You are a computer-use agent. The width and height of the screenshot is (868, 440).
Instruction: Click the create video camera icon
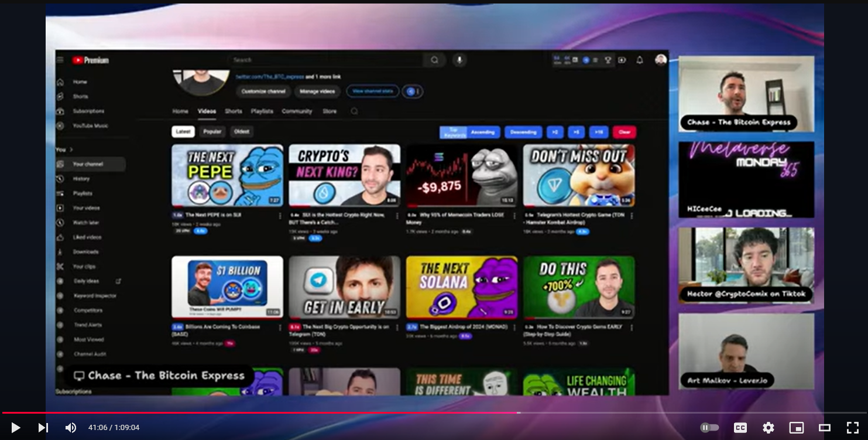(622, 60)
